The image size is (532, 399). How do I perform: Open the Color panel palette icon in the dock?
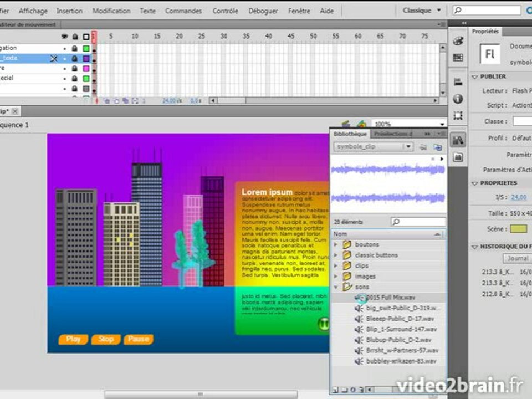point(458,40)
